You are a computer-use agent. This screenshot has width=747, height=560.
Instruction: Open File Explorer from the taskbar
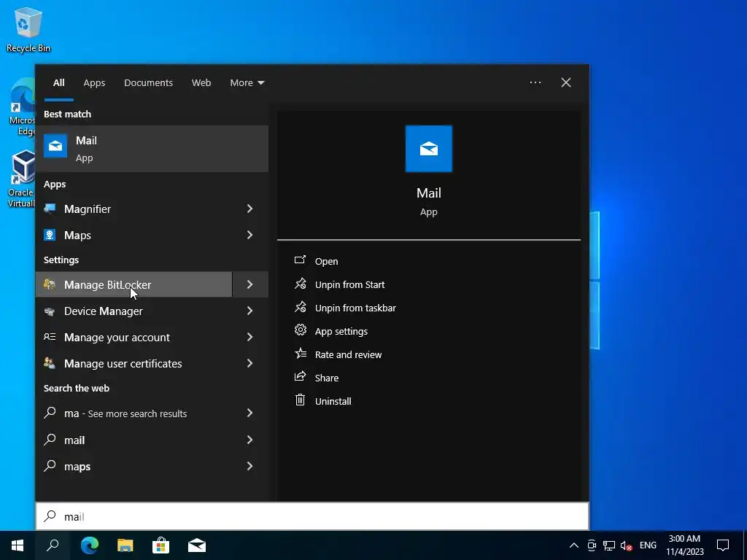(125, 545)
